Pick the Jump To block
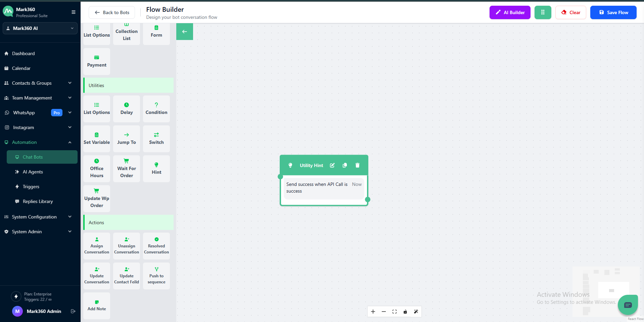 pos(127,139)
